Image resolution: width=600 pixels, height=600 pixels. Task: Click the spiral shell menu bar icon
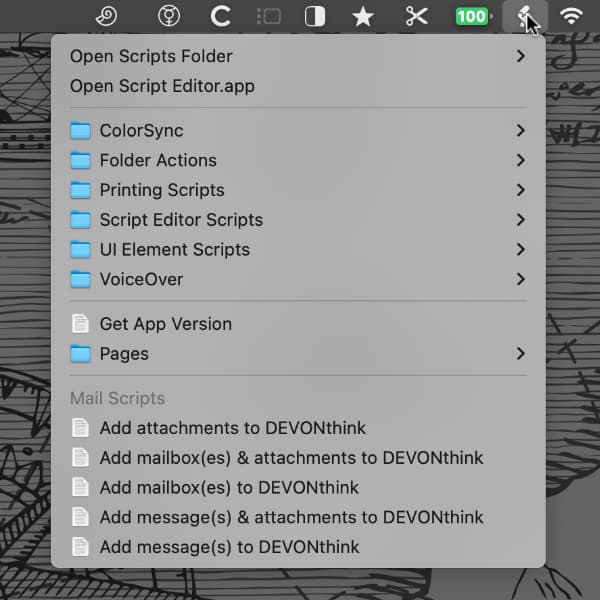[106, 16]
